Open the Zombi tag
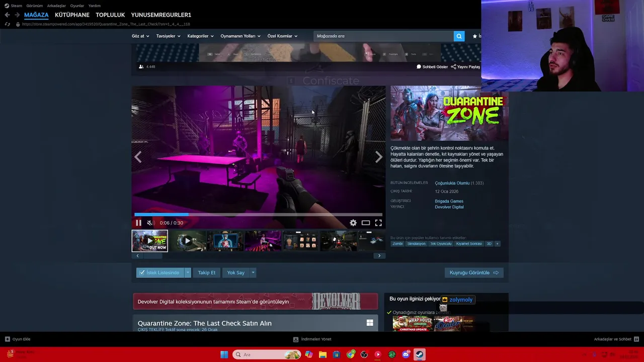 pos(397,244)
